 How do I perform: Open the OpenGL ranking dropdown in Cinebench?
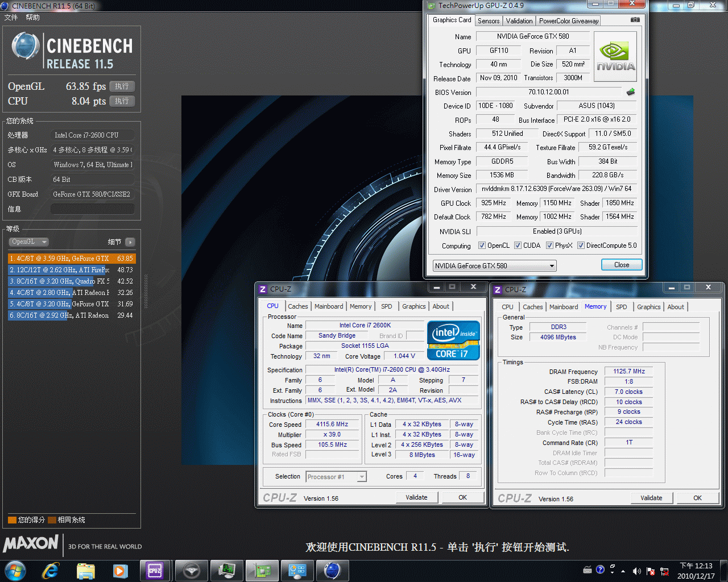[28, 242]
